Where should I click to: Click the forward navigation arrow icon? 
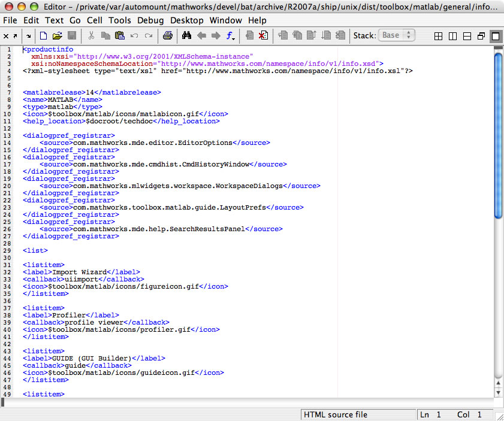point(216,36)
